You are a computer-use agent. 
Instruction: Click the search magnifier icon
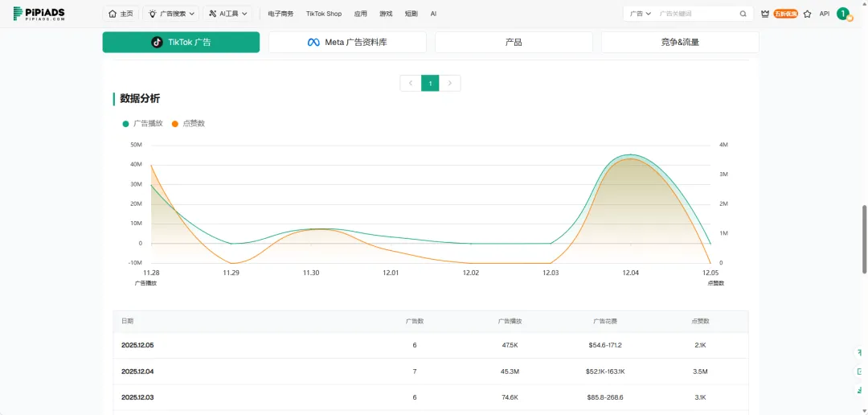(x=743, y=14)
